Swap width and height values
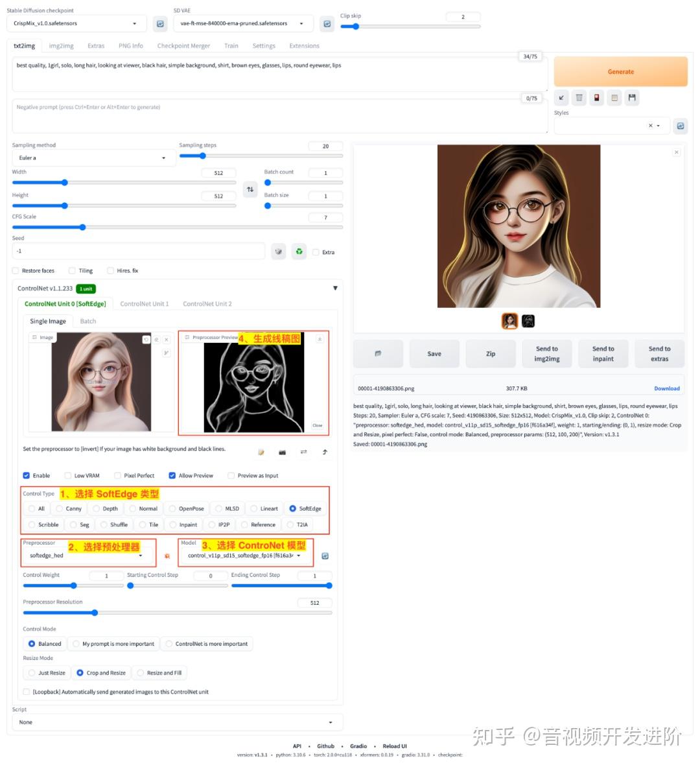Image resolution: width=700 pixels, height=765 pixels. coord(250,189)
